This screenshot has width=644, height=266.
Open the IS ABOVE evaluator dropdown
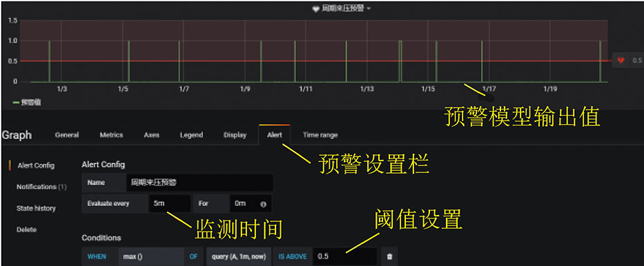pyautogui.click(x=293, y=256)
